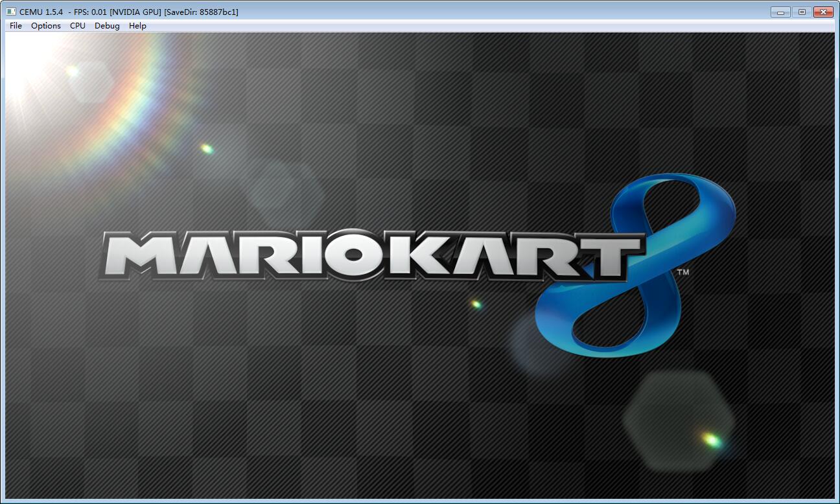Restore down the CEMU window
This screenshot has width=840, height=504.
pos(802,12)
